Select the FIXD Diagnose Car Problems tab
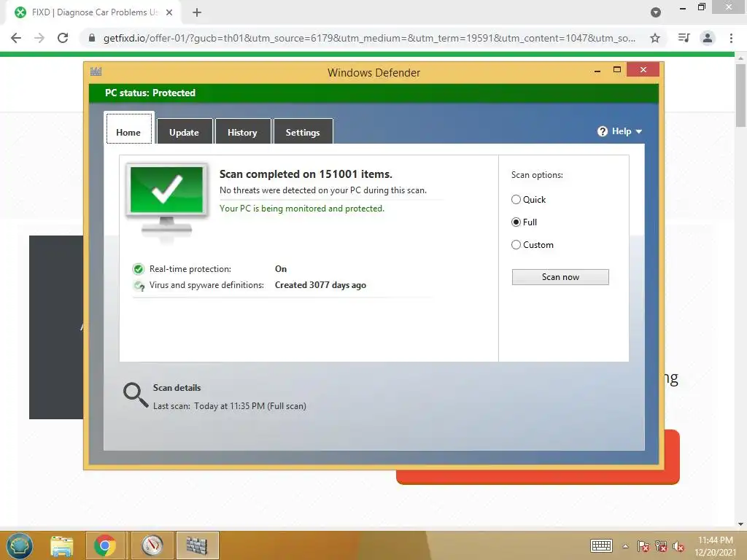This screenshot has width=747, height=560. click(x=94, y=12)
